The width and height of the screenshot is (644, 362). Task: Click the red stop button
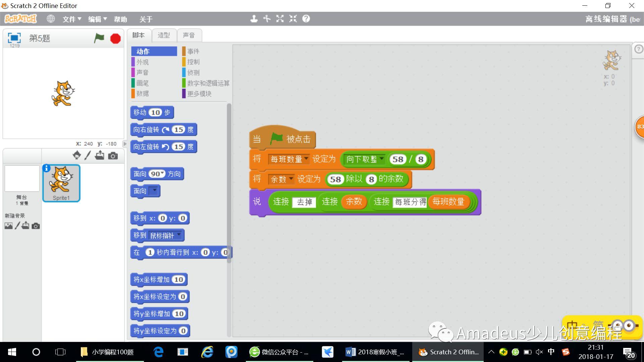115,39
